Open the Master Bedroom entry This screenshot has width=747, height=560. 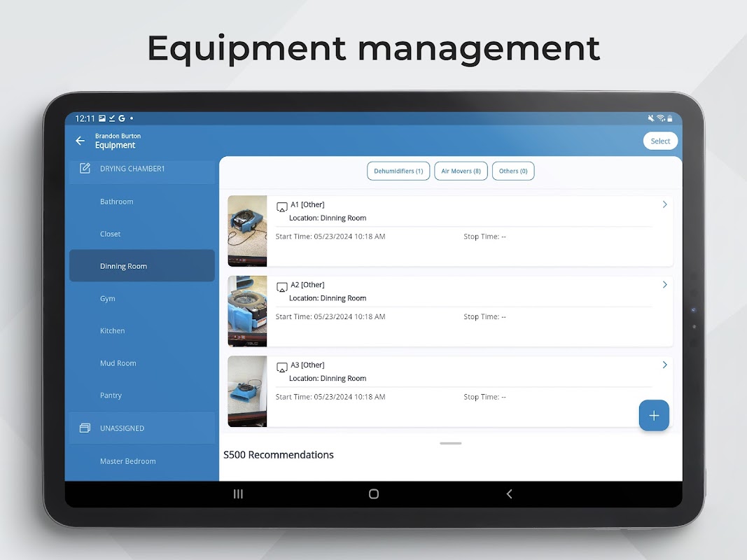[142, 461]
